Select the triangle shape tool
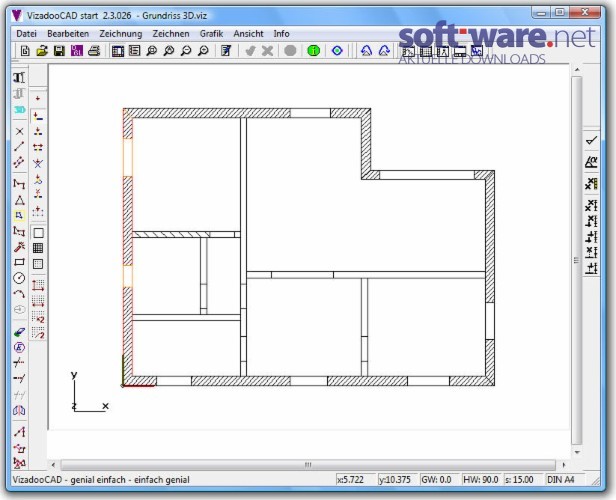616x500 pixels. coord(19,200)
